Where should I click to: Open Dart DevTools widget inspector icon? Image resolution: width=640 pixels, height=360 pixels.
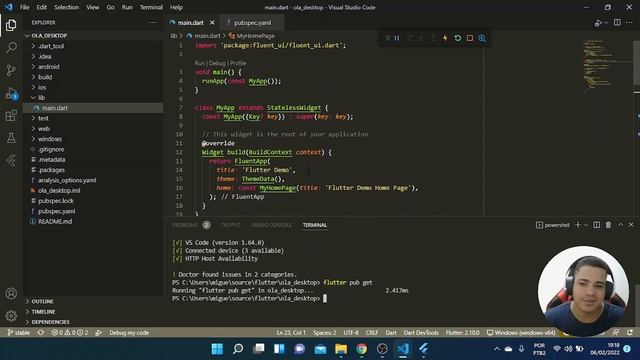point(482,38)
